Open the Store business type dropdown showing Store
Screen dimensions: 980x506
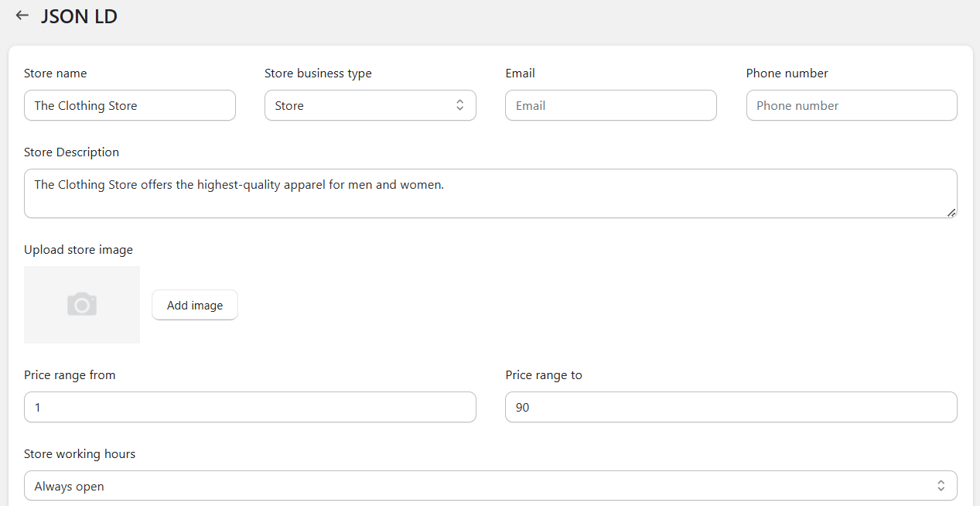pyautogui.click(x=370, y=105)
